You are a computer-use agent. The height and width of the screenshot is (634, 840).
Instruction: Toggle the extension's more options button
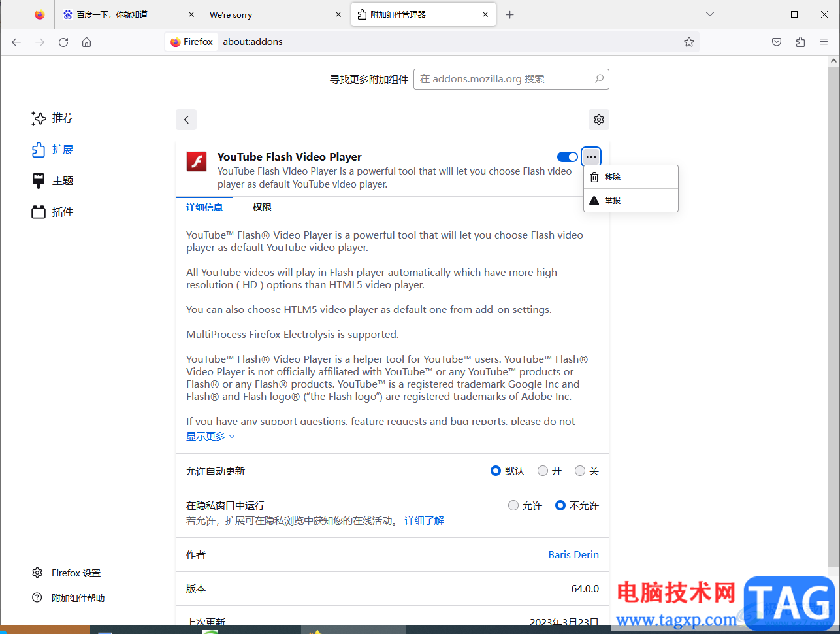point(591,157)
